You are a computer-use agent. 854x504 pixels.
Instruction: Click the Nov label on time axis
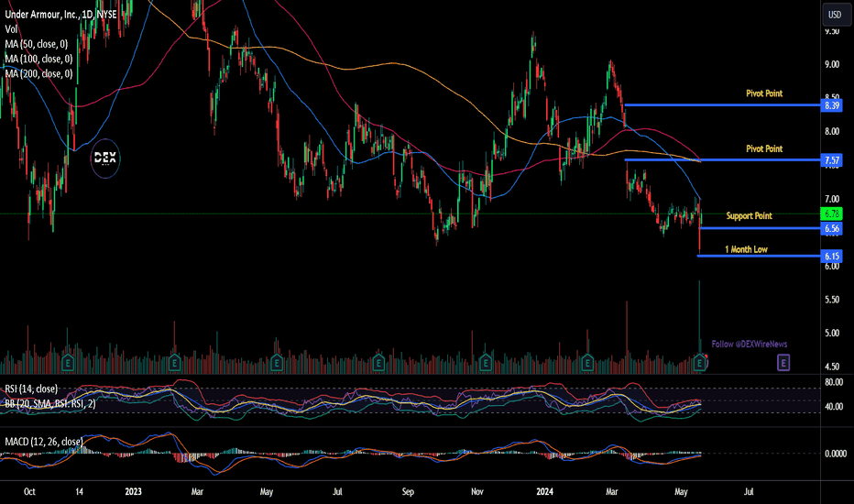click(x=477, y=491)
